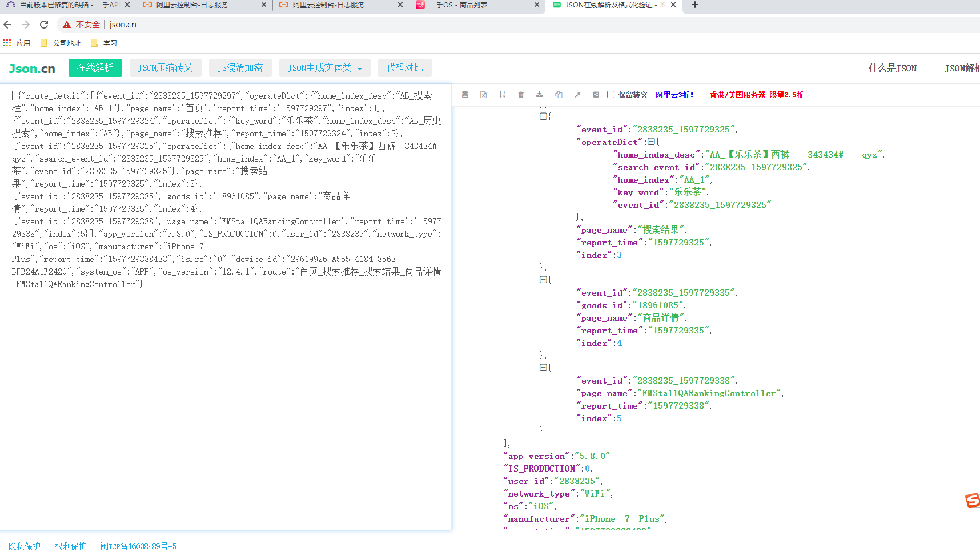Open the apps grid icon in bookmarks bar

click(7, 43)
